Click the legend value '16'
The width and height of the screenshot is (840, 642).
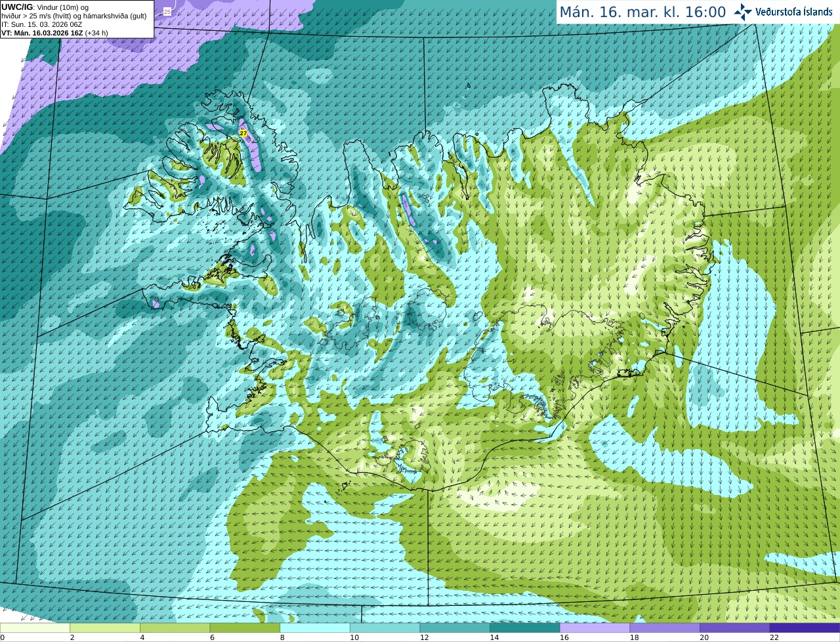point(564,637)
